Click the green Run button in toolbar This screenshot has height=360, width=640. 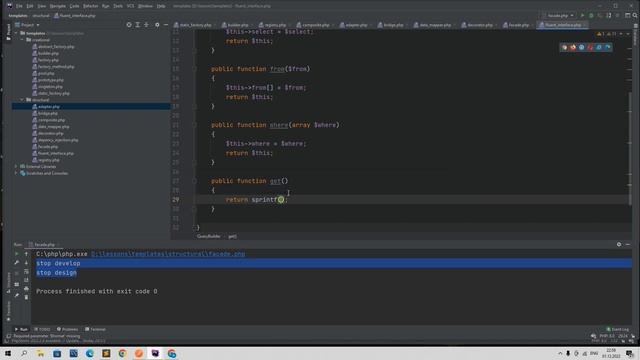click(x=582, y=16)
